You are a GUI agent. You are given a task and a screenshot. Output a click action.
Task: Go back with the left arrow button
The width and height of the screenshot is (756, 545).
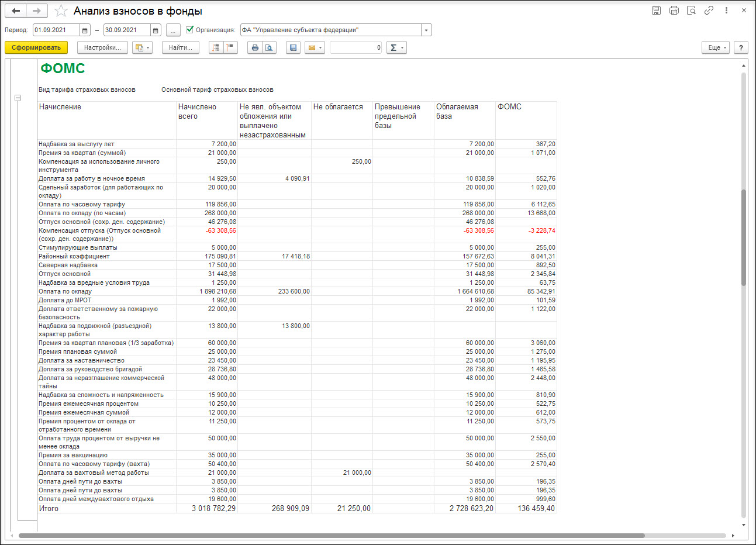click(16, 11)
